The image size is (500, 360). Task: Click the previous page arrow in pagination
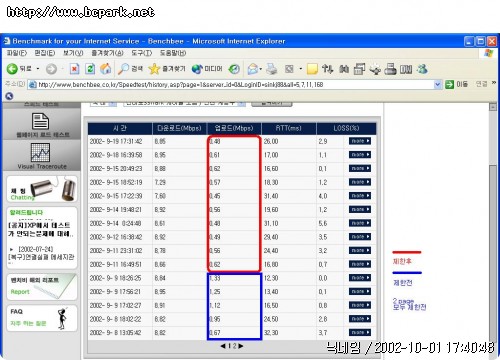pyautogui.click(x=223, y=346)
